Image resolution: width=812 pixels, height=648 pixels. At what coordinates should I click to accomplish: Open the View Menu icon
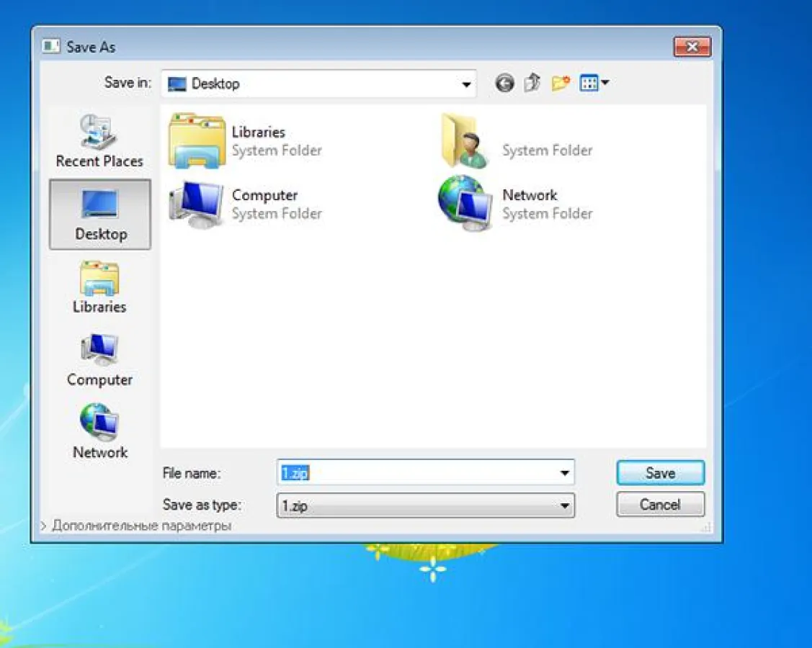594,84
